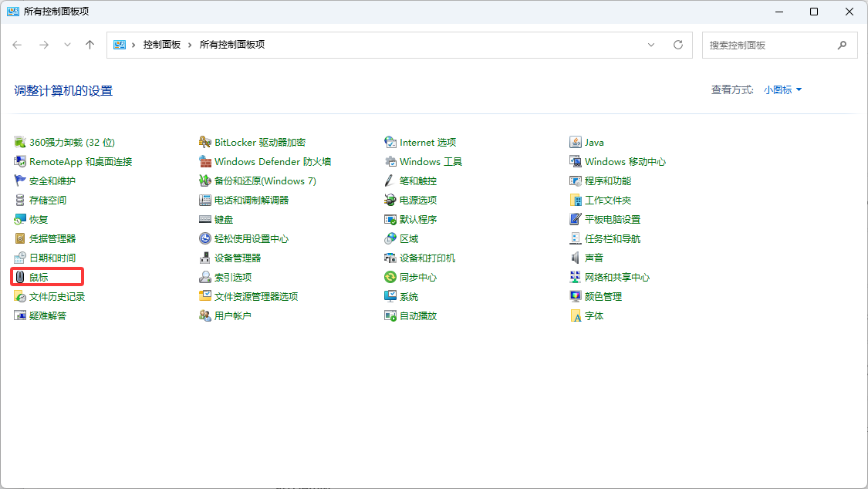Open RemoteApp 和桌面连接 icon

click(x=20, y=161)
